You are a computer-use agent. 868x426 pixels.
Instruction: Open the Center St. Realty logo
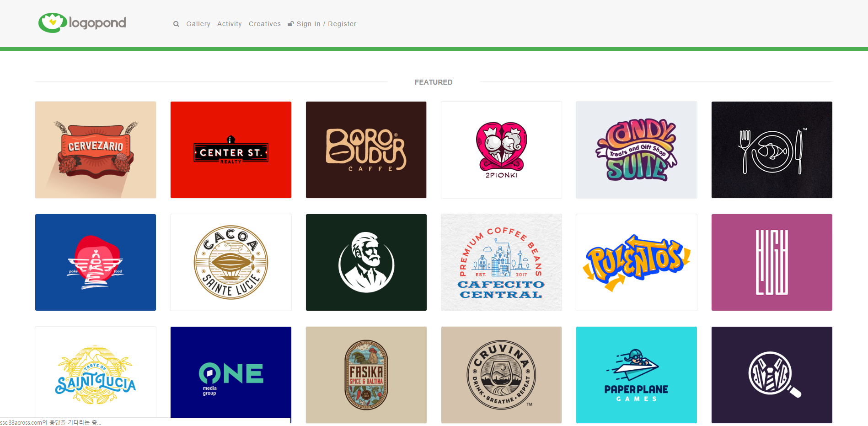[231, 150]
